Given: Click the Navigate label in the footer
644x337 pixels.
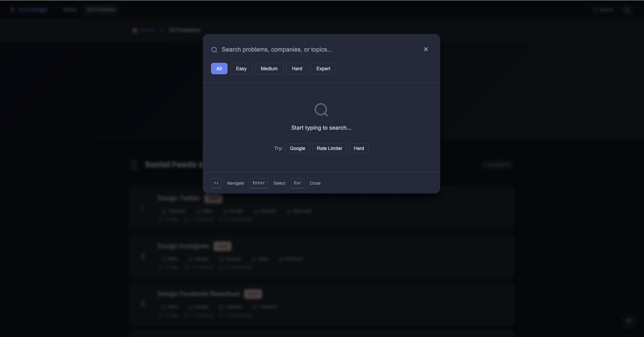Looking at the screenshot, I should (236, 183).
